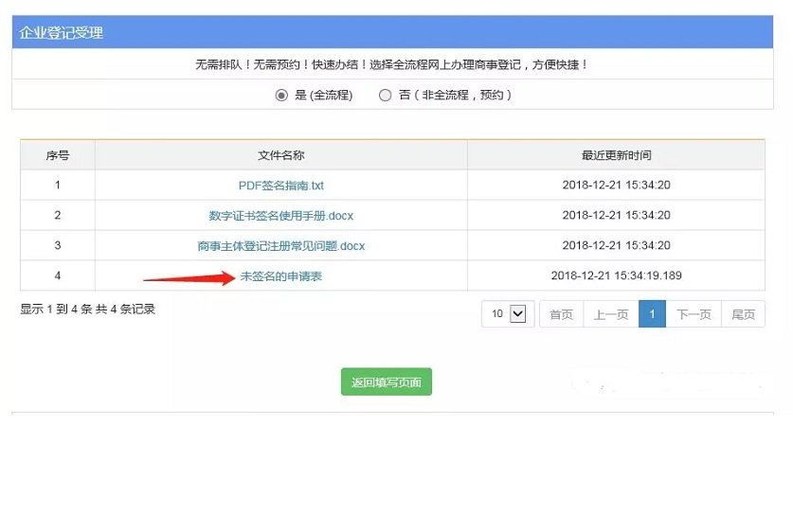Select the 否 (非全流程，预约) radio button
Screen dimensions: 793x532
(x=385, y=95)
